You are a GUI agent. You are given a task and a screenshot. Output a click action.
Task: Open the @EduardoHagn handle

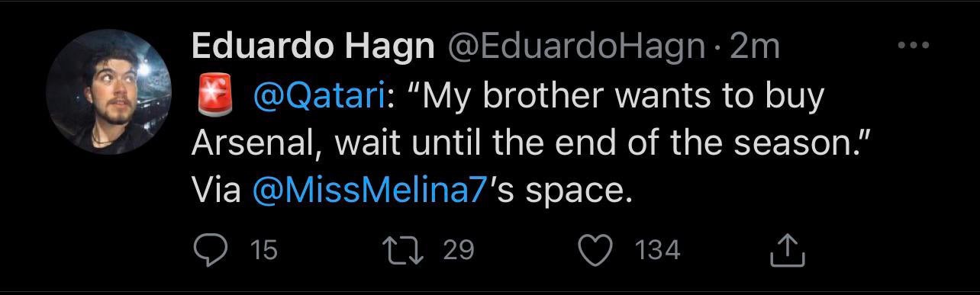[574, 47]
